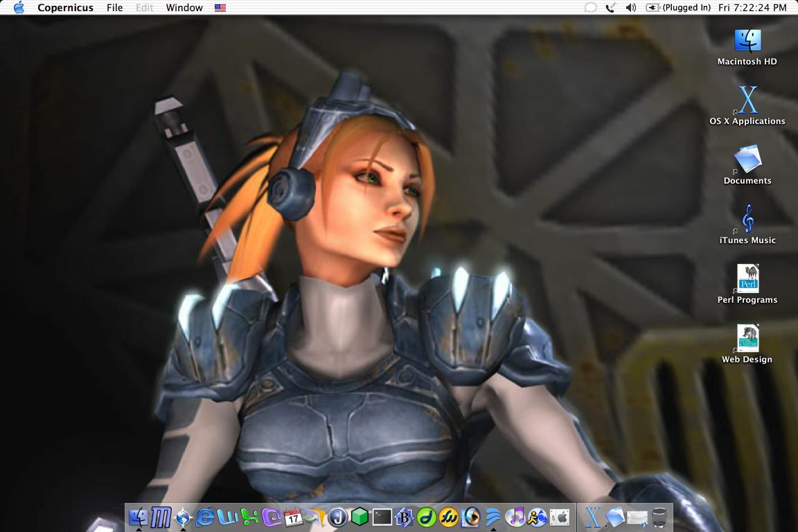This screenshot has height=532, width=798.
Task: Click the dimmed Edit menu
Action: [145, 8]
